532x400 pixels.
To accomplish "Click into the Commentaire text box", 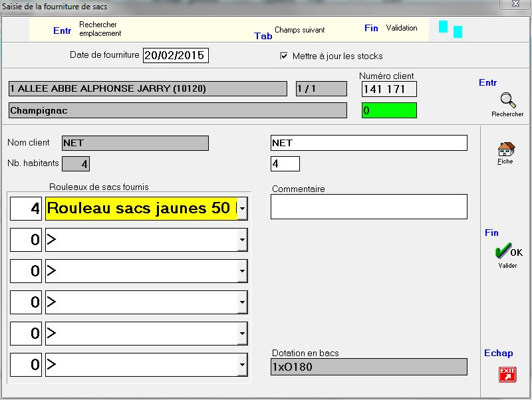I will (x=368, y=207).
